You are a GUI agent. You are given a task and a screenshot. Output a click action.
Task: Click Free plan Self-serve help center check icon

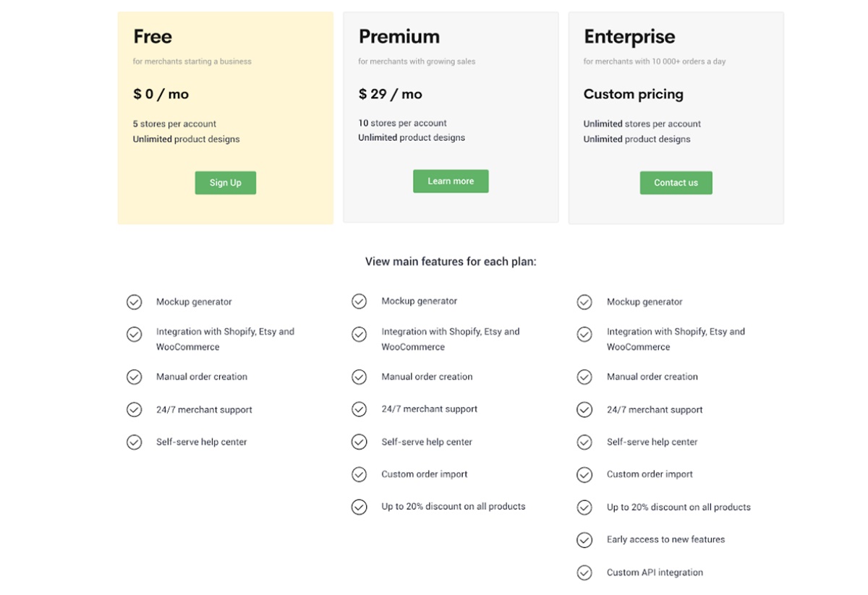tap(134, 442)
